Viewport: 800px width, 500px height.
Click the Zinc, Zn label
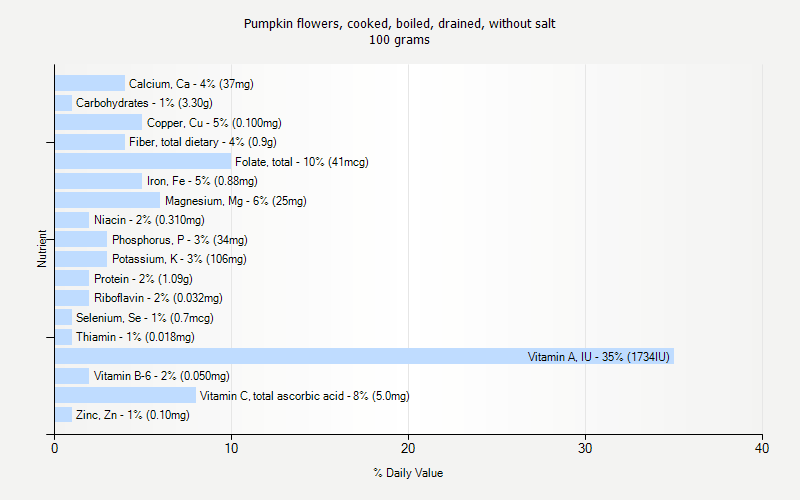coord(133,415)
